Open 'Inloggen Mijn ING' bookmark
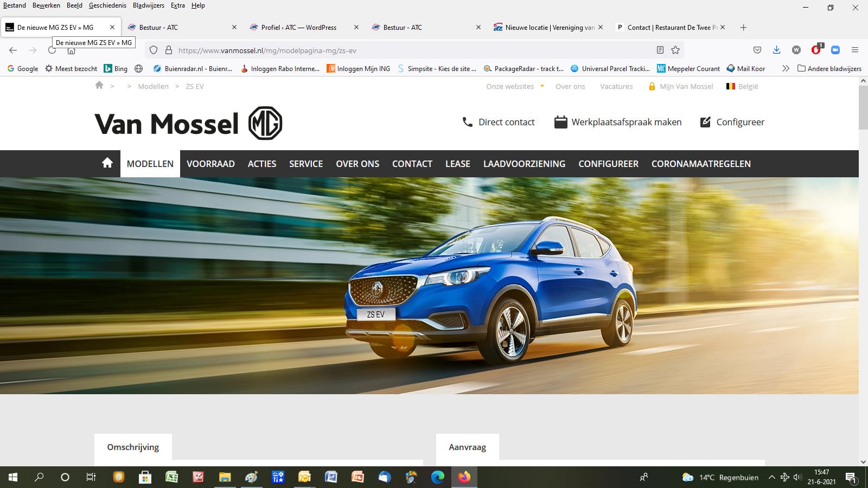 358,68
